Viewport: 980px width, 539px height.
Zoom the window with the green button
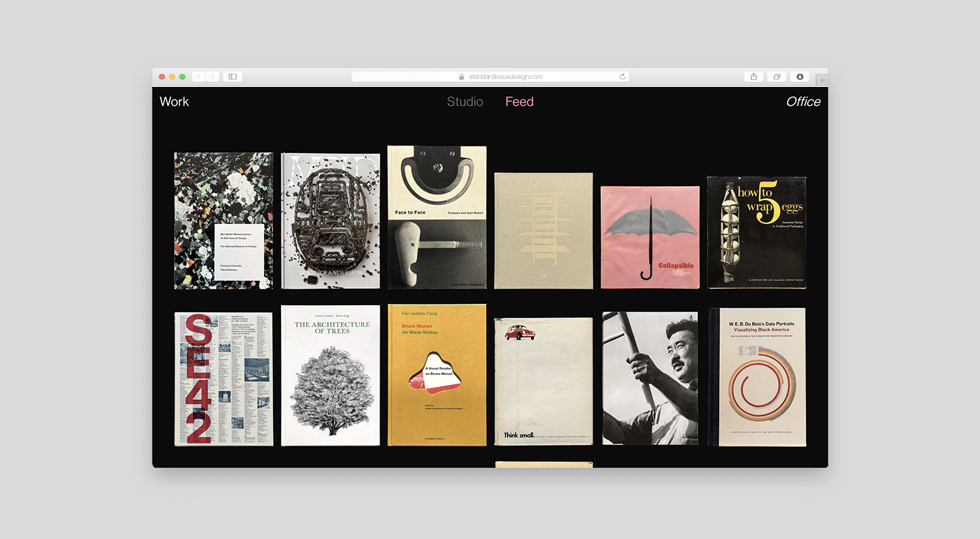pos(182,76)
